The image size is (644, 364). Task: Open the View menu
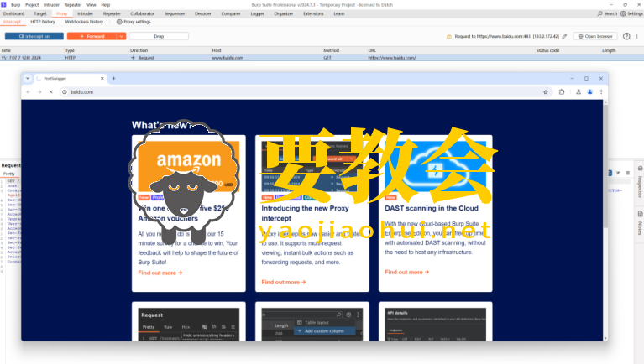tap(92, 5)
